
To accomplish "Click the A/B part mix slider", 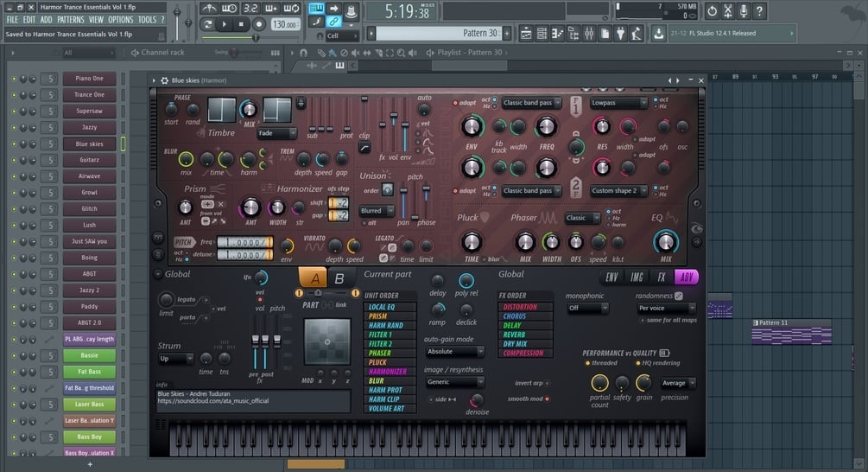I will [x=326, y=293].
